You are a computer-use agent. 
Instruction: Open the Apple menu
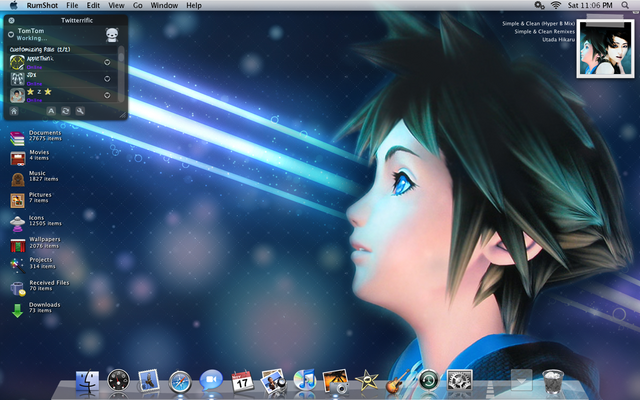point(13,5)
